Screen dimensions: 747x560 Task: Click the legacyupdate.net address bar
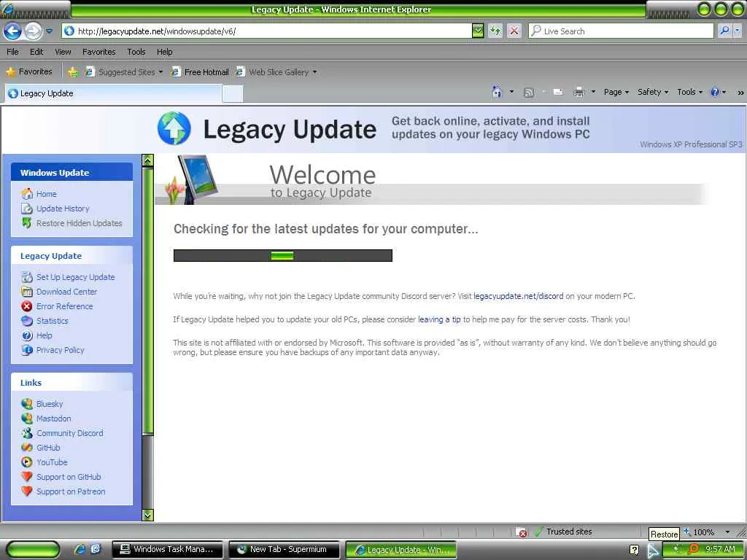(267, 31)
